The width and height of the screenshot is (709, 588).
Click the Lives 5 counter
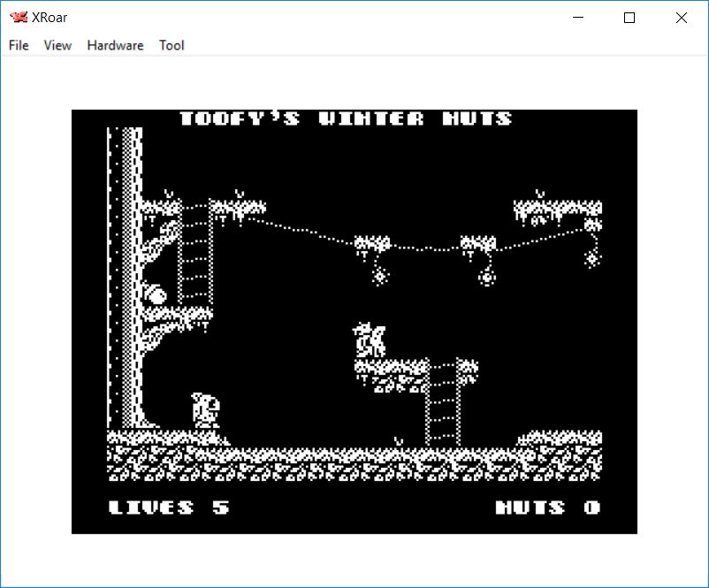tap(168, 508)
